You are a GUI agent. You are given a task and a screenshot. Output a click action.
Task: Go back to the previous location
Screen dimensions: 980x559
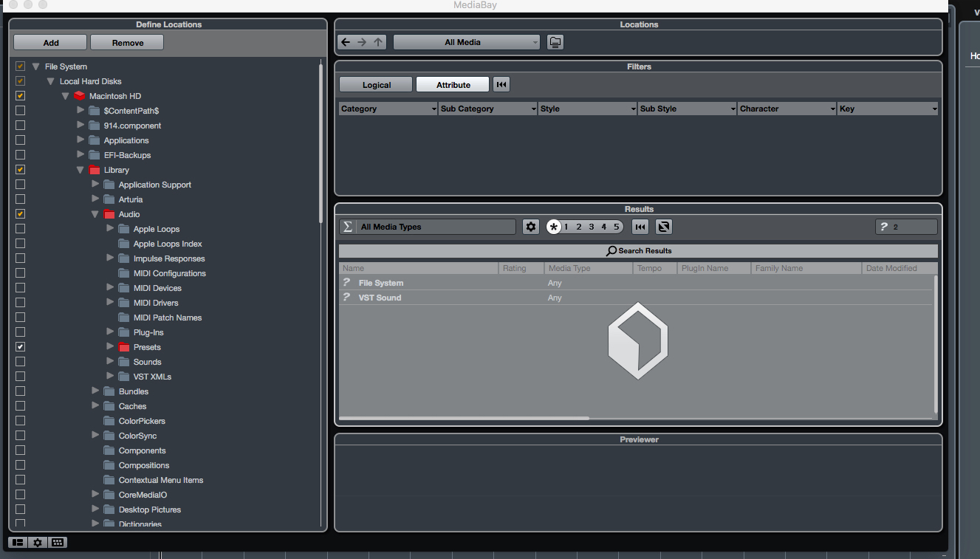(x=346, y=42)
